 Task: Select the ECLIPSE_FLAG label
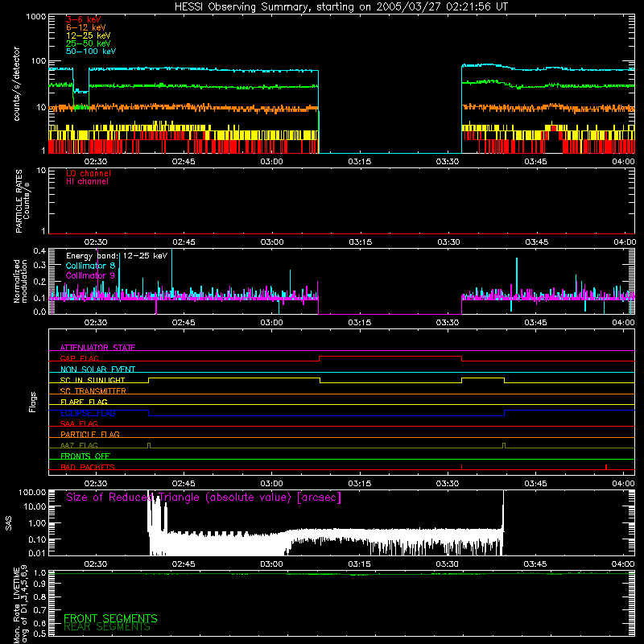point(88,413)
